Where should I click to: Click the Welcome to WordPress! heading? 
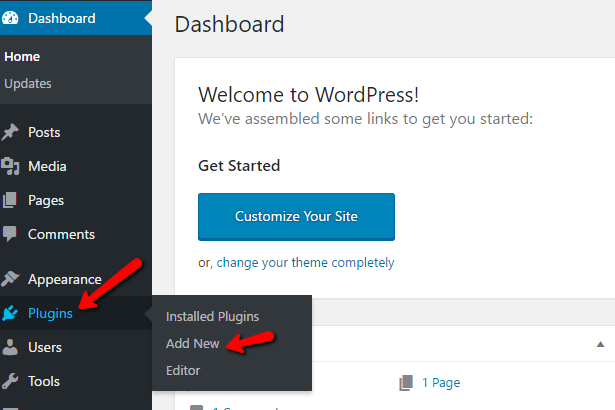click(309, 95)
